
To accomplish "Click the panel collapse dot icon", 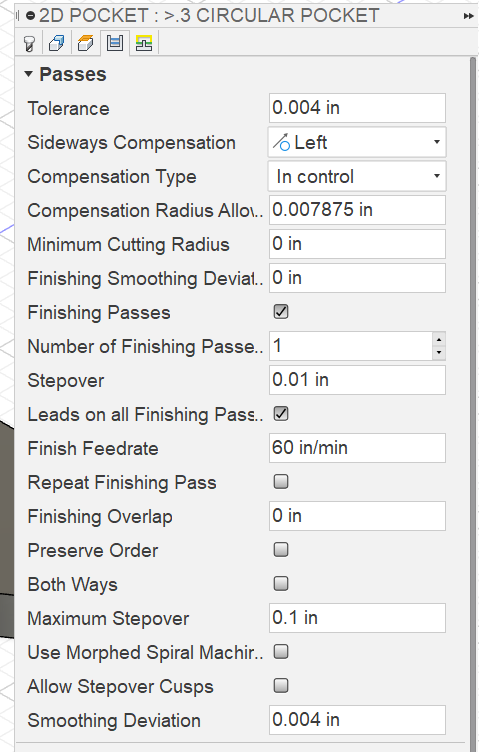I will pos(31,16).
